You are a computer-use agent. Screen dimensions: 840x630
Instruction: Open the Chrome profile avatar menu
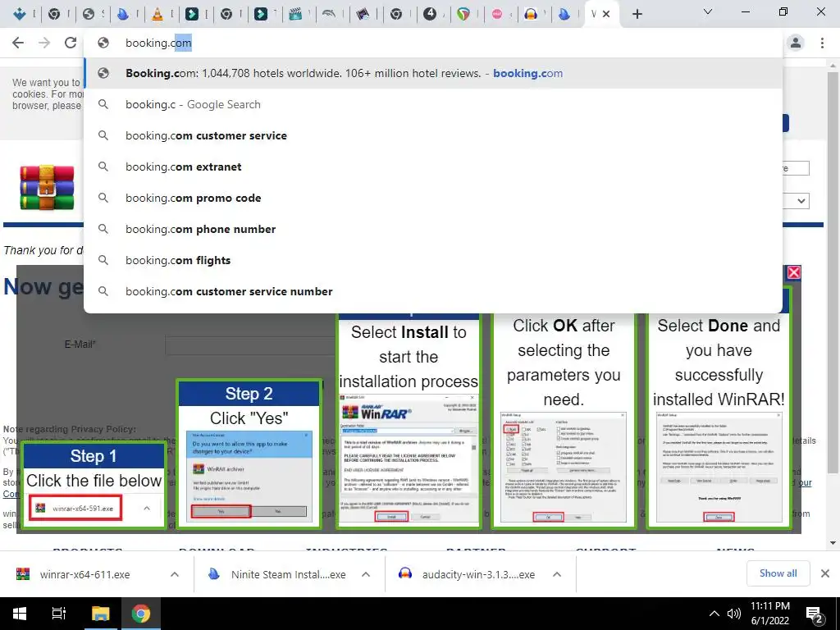[x=796, y=43]
